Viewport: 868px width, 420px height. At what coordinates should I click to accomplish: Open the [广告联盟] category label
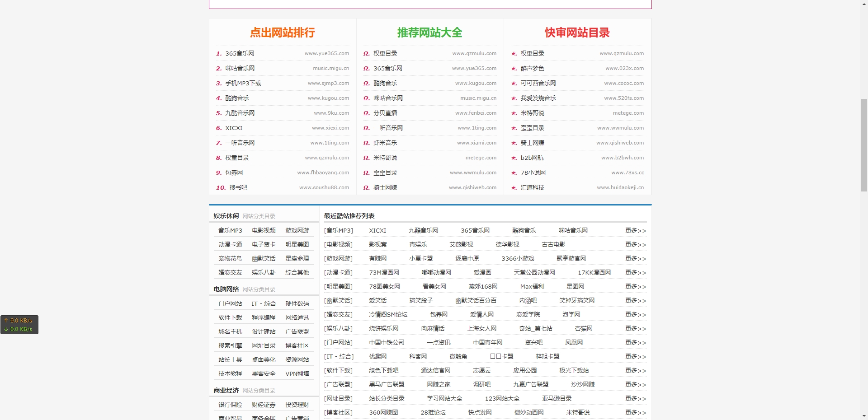point(338,384)
